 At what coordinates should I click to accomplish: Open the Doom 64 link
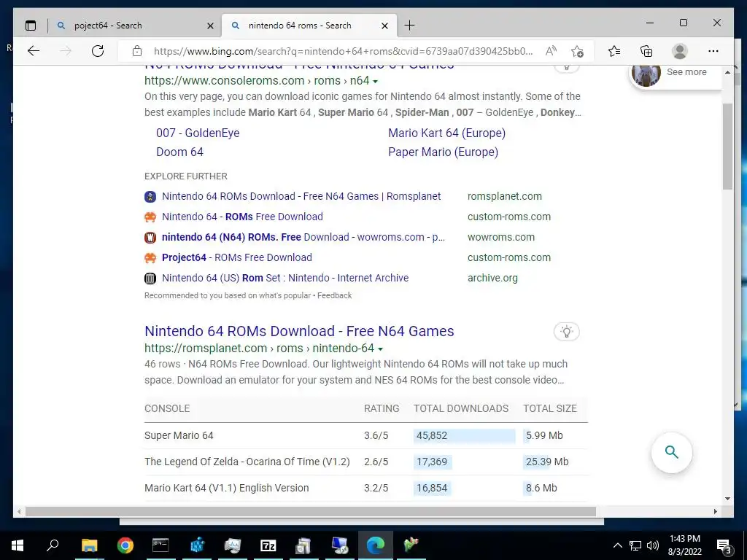(179, 152)
